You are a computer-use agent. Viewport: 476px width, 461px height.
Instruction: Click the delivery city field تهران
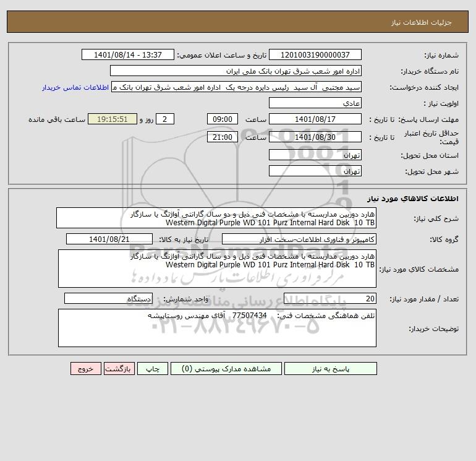(315, 171)
